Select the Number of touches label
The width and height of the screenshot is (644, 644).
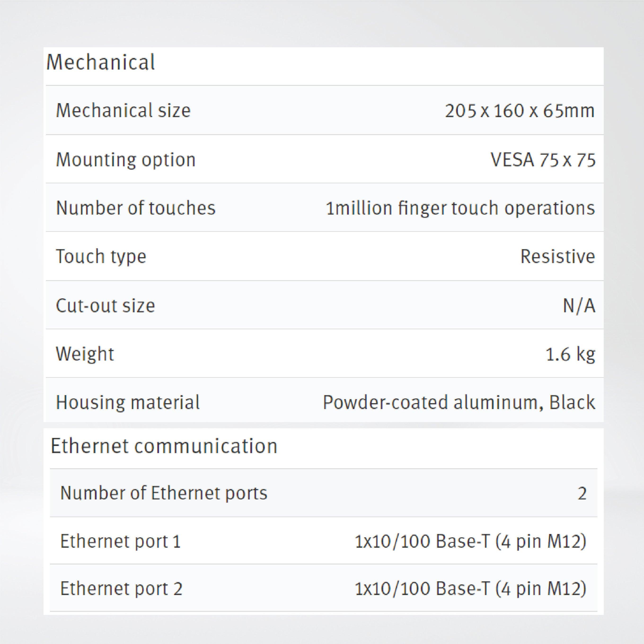tap(136, 208)
